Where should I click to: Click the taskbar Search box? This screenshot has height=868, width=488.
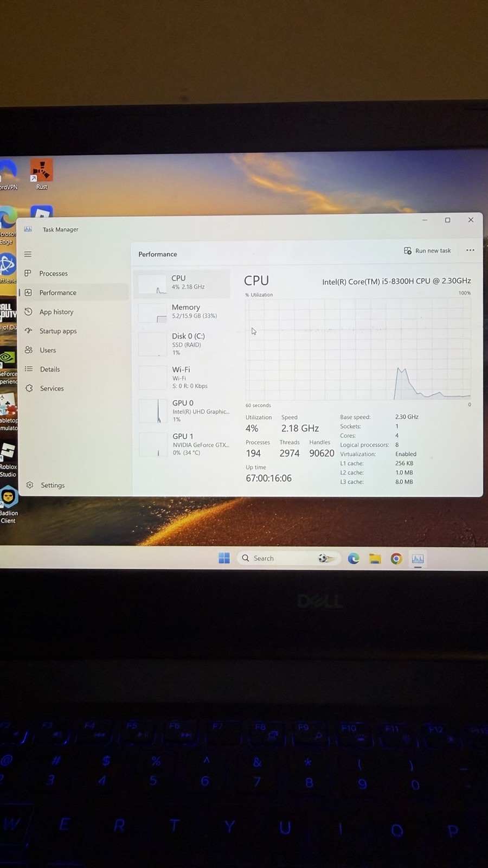point(288,558)
